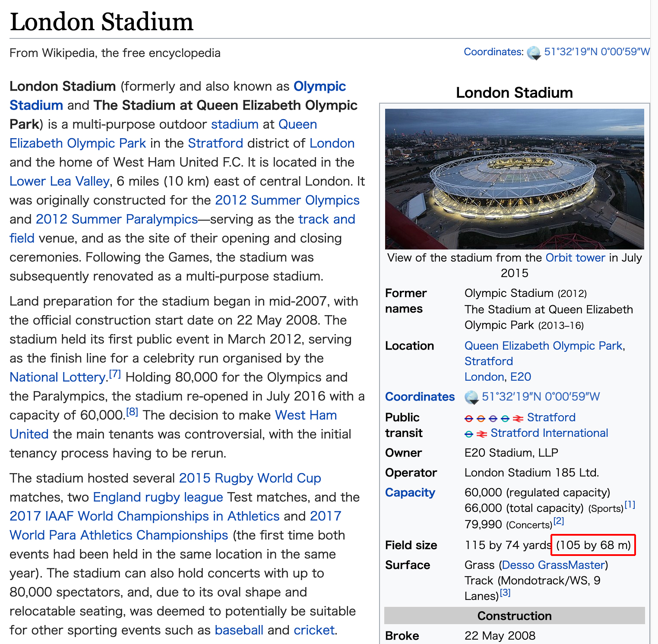Click the teal DLR roundel next to Stratford
This screenshot has width=658, height=644.
[x=505, y=418]
